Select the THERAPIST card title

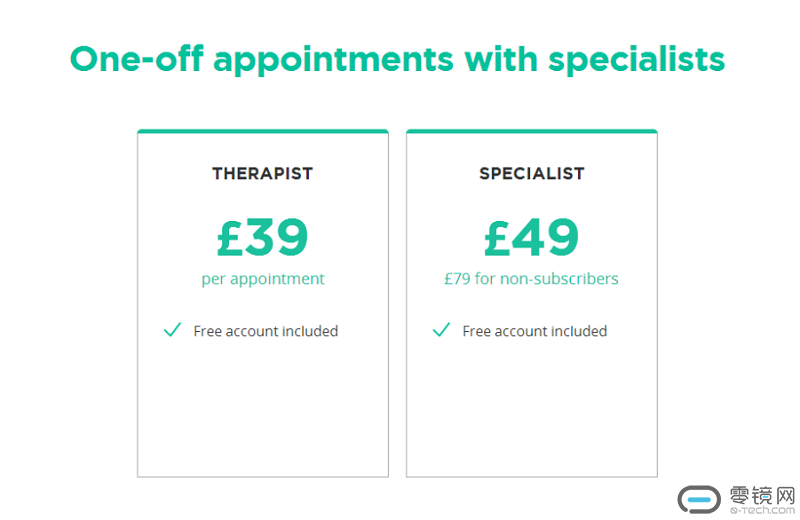click(x=262, y=173)
